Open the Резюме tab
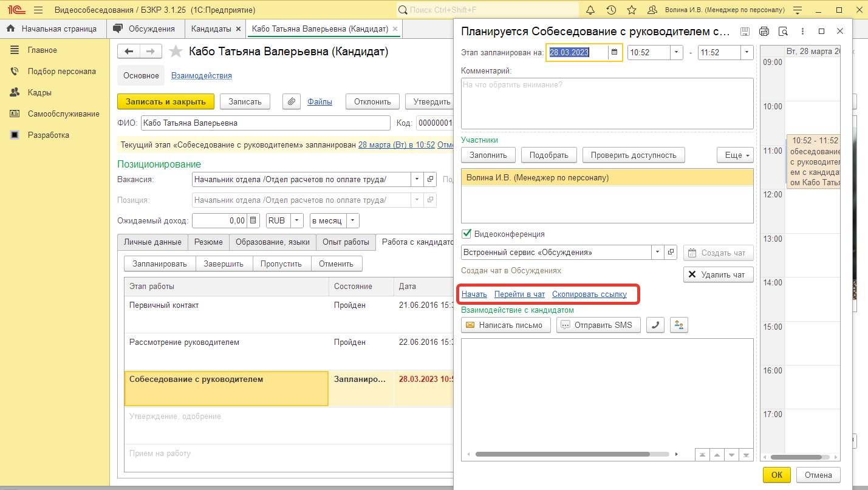This screenshot has width=868, height=490. [208, 242]
